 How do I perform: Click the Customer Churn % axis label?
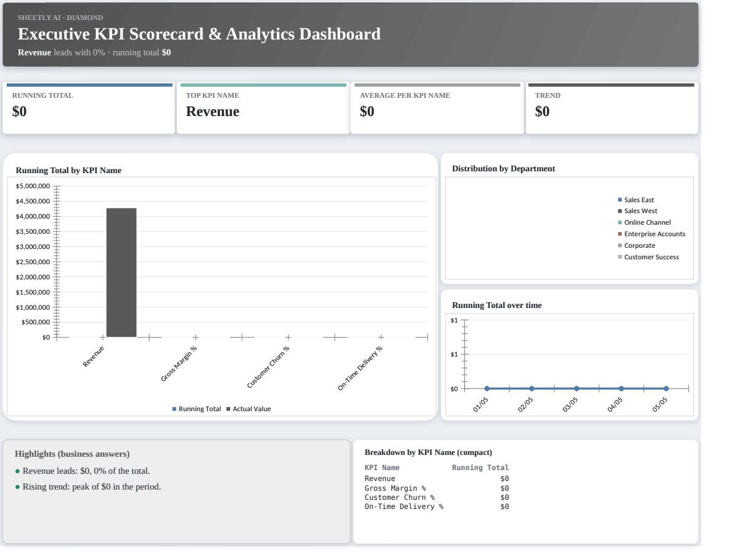coord(268,367)
